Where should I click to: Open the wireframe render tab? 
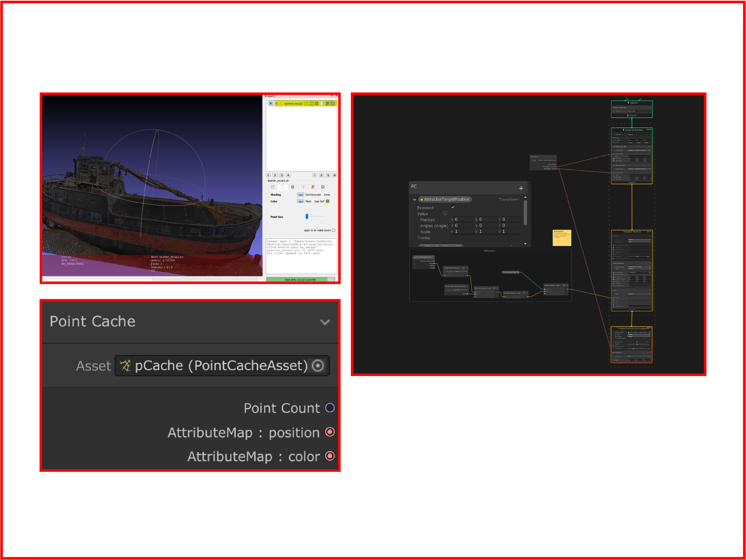coord(293,187)
